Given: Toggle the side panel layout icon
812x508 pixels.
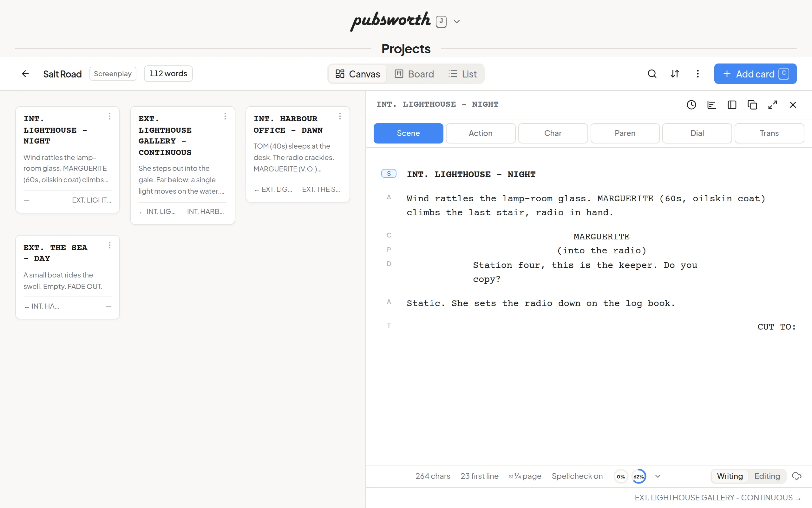Looking at the screenshot, I should pyautogui.click(x=732, y=105).
